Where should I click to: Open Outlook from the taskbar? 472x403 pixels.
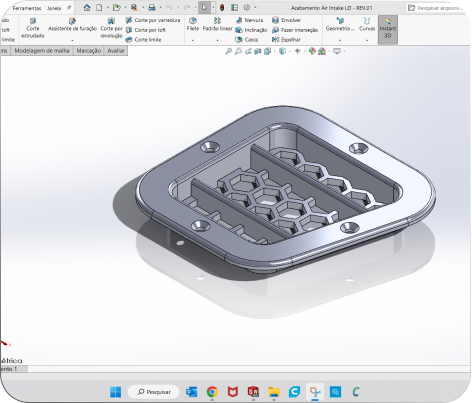(191, 392)
